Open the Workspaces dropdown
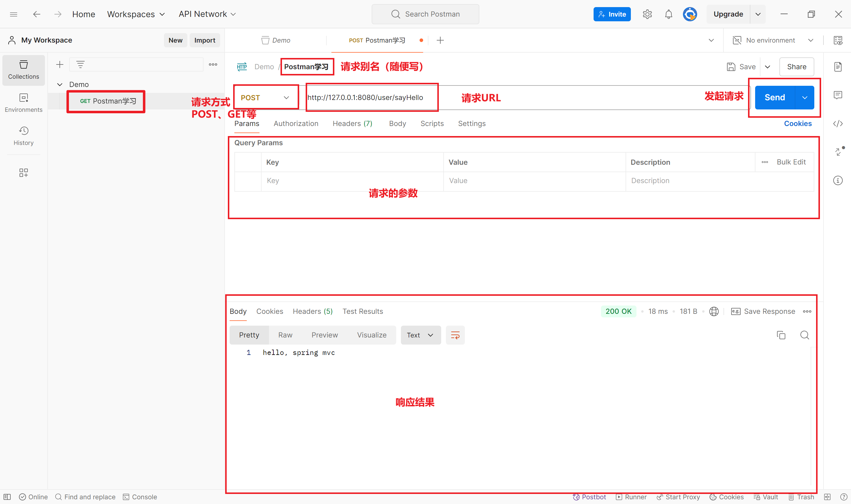851x504 pixels. 136,14
